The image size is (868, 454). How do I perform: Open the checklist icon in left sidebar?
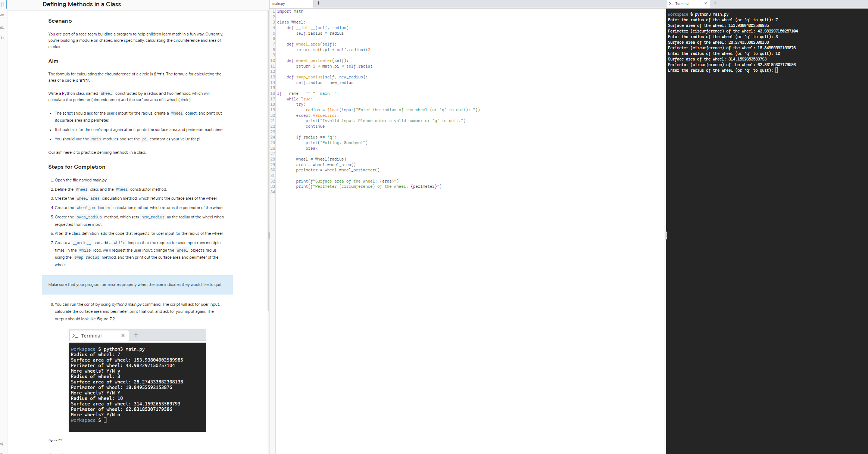tap(2, 16)
